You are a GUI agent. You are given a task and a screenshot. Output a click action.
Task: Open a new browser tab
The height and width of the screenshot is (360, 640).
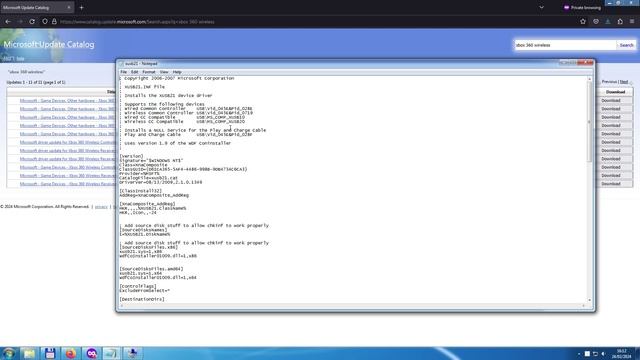[81, 7]
